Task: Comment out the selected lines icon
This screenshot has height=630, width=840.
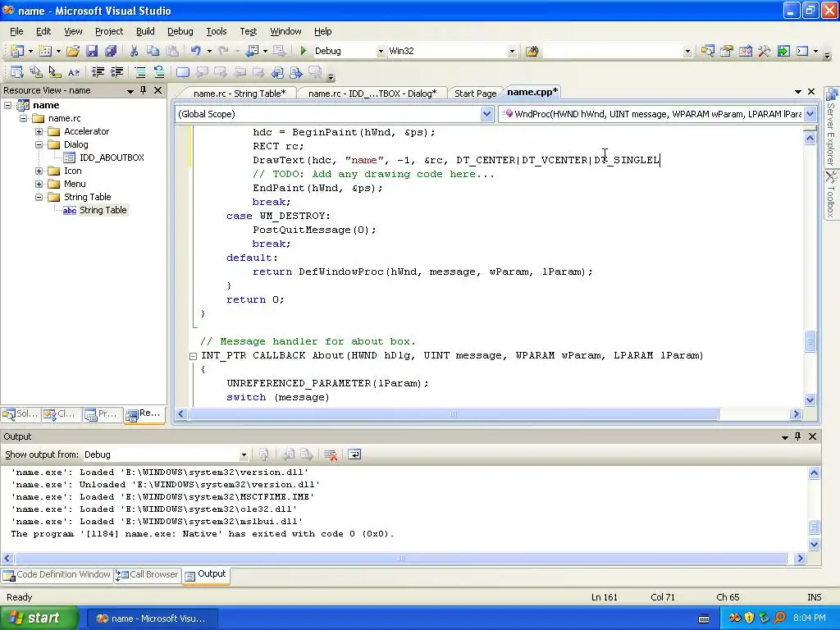Action: point(139,72)
